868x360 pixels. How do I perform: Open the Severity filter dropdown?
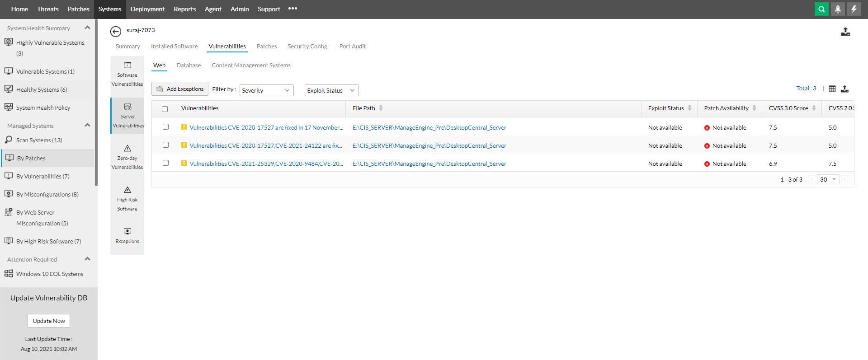[x=266, y=90]
